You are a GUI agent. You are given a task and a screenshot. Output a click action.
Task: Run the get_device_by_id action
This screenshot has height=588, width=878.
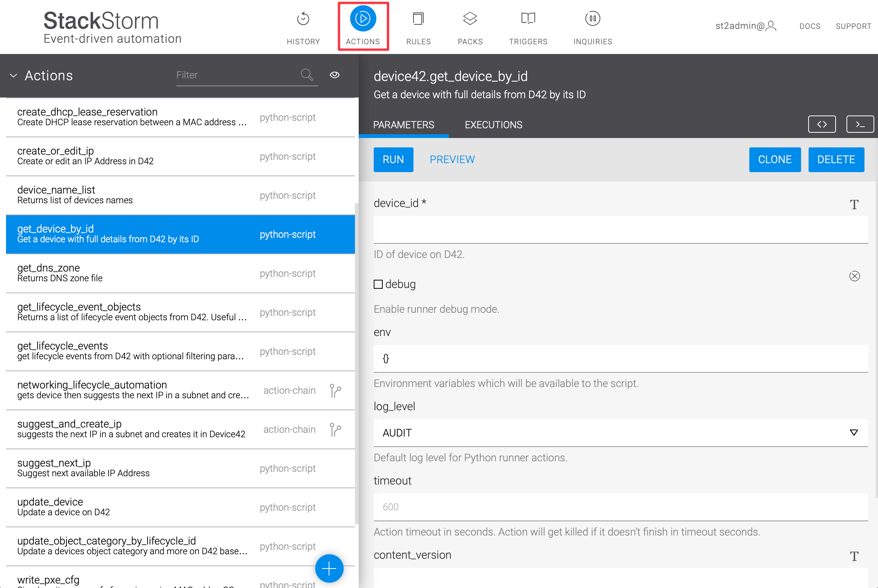tap(393, 159)
